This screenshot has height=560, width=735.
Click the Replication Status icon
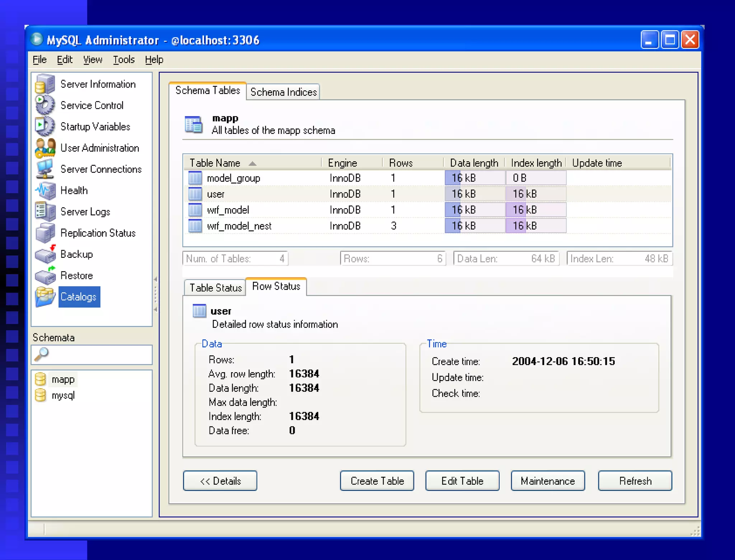pos(45,233)
